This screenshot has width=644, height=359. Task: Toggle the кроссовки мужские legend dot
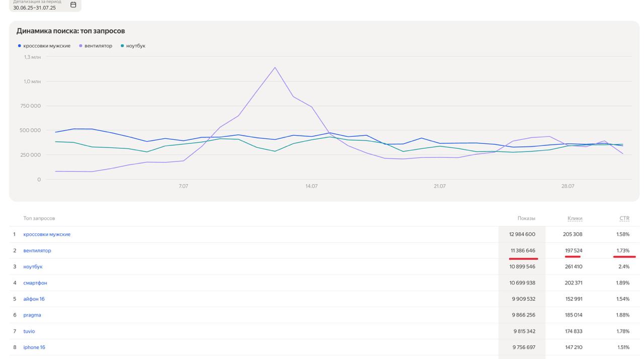[x=20, y=46]
